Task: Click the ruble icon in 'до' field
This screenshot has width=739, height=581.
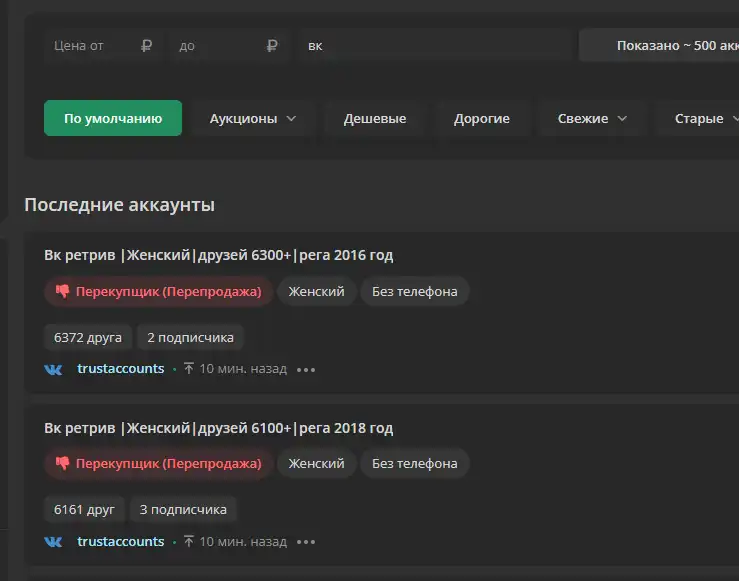Action: pyautogui.click(x=272, y=46)
